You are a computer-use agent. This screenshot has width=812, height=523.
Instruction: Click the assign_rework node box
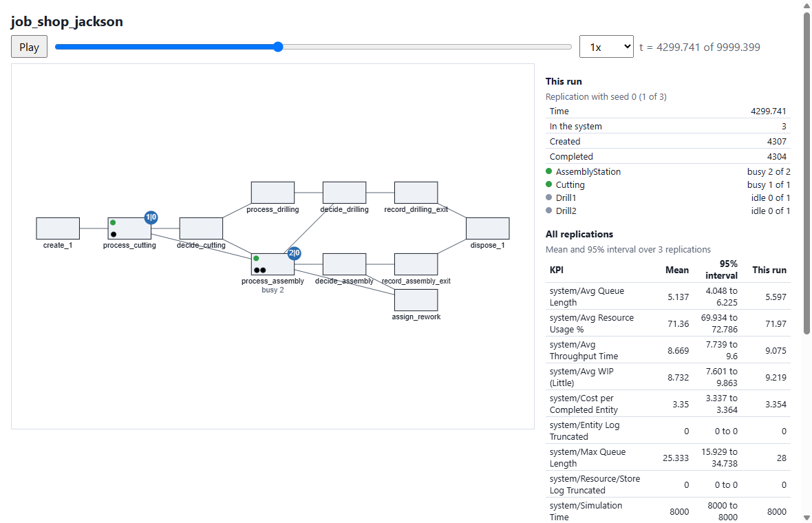pos(416,300)
